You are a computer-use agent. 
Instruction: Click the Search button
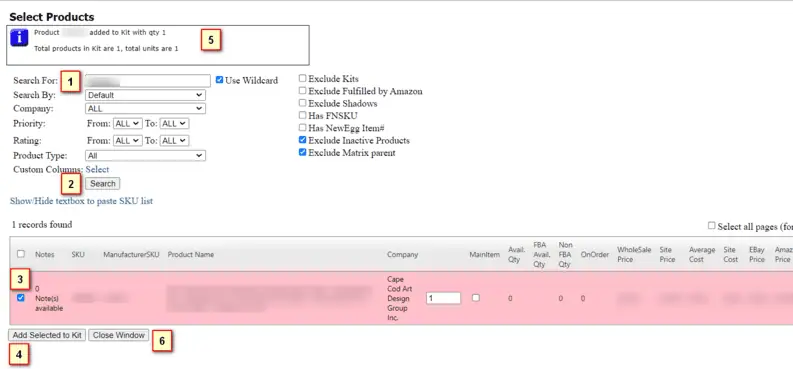(103, 183)
